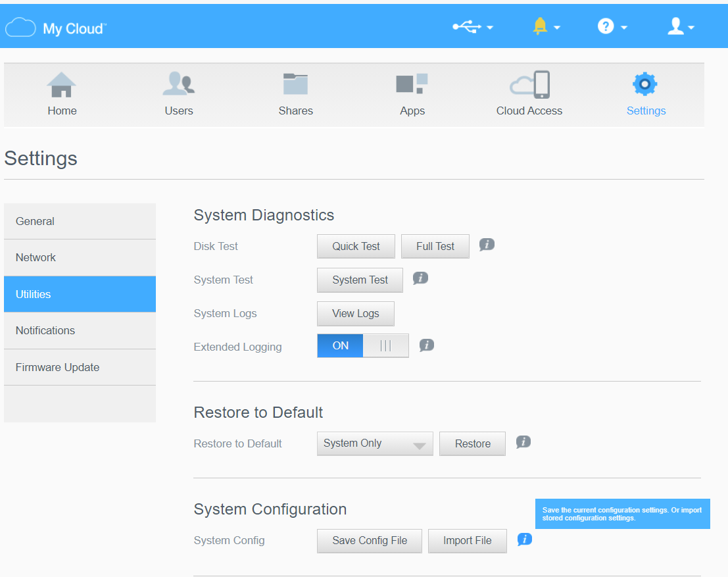Click the System Test info icon
The height and width of the screenshot is (577, 728).
420,278
